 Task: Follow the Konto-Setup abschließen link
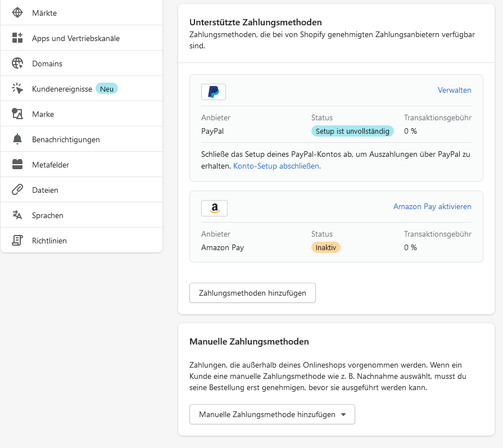tap(277, 166)
